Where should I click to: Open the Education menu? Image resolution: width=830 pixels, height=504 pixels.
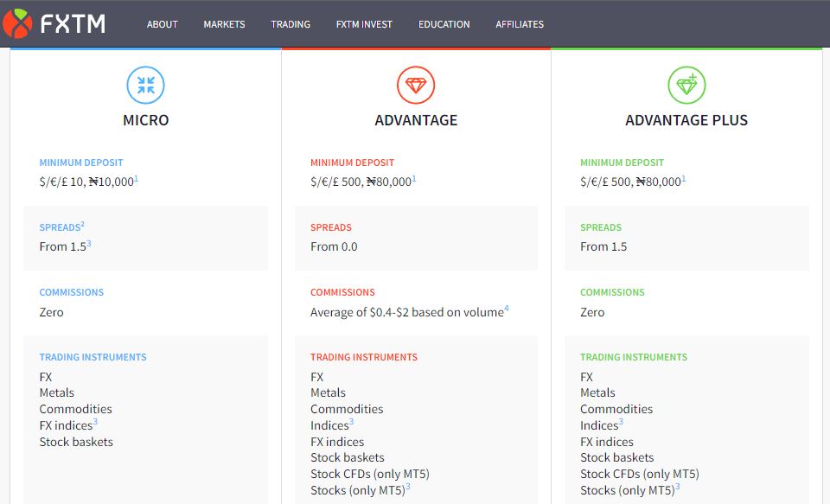pyautogui.click(x=444, y=24)
